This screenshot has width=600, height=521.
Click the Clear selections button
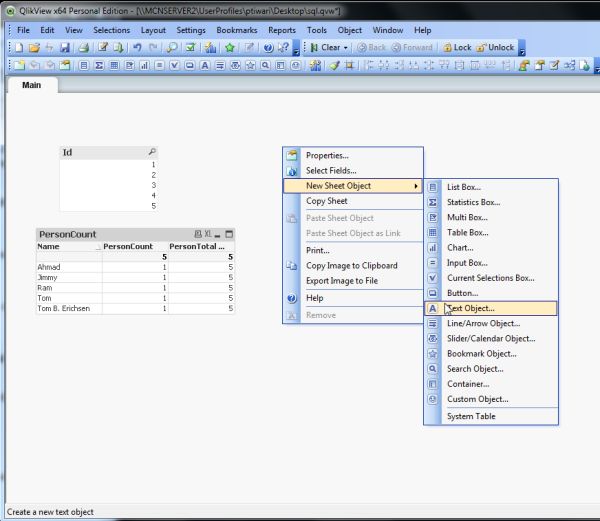tap(326, 48)
